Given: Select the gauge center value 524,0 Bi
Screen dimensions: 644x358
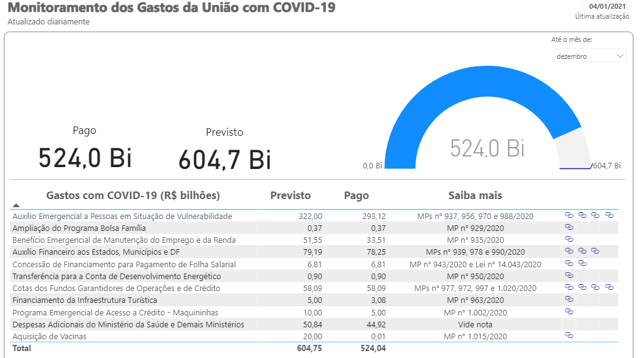Looking at the screenshot, I should point(487,148).
